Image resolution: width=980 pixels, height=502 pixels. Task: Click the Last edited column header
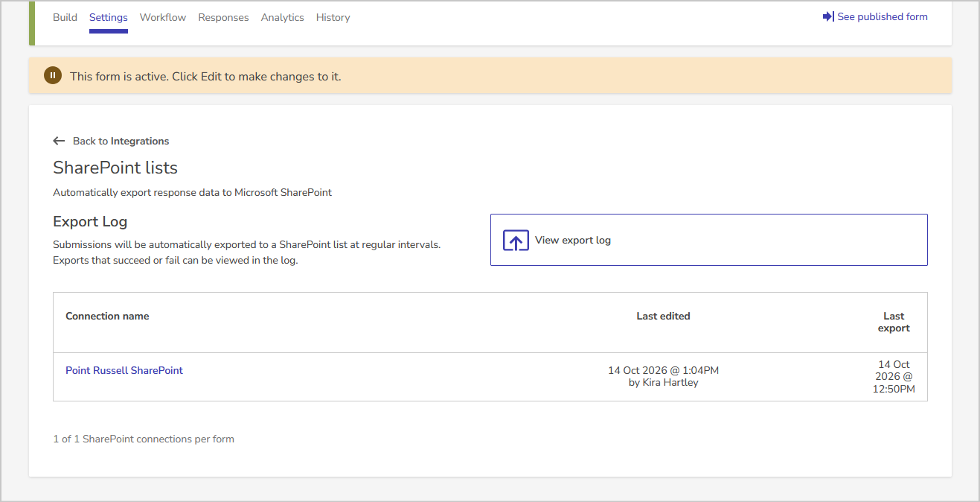tap(663, 316)
